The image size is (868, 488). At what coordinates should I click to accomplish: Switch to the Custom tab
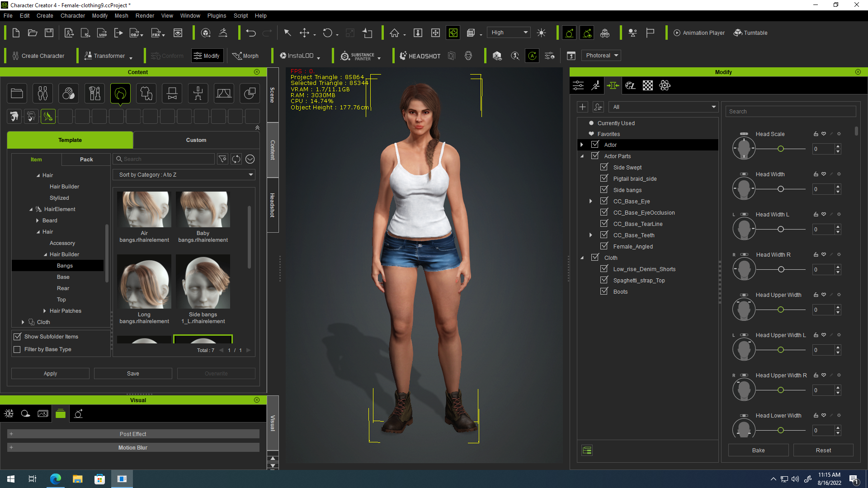pos(196,140)
